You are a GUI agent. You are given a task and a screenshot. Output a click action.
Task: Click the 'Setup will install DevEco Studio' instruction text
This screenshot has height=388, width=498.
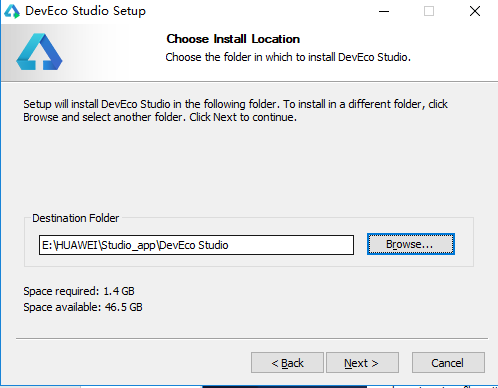click(x=235, y=110)
